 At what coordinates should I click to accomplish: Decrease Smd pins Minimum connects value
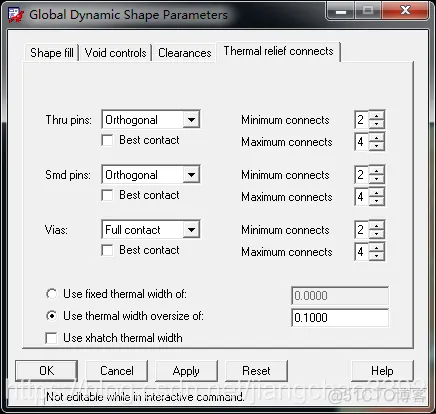coord(377,179)
